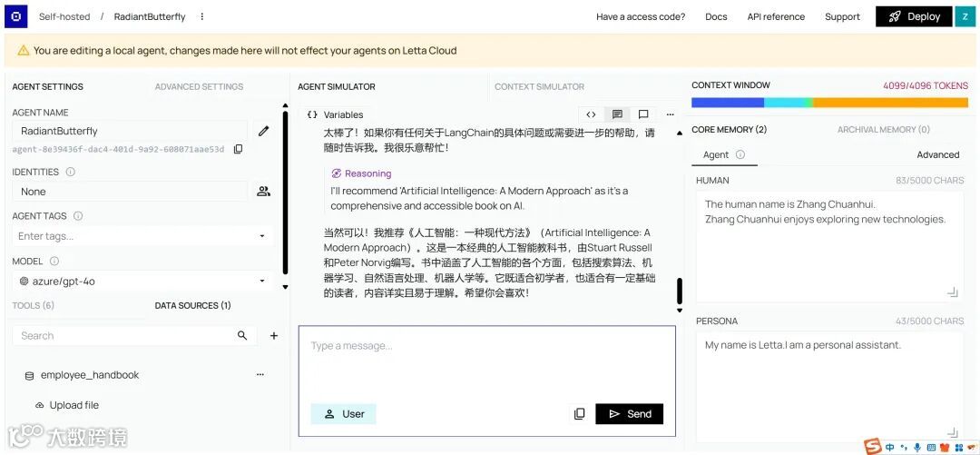The width and height of the screenshot is (980, 455).
Task: Click the Agent Name field RadiantButterfly
Action: [130, 131]
